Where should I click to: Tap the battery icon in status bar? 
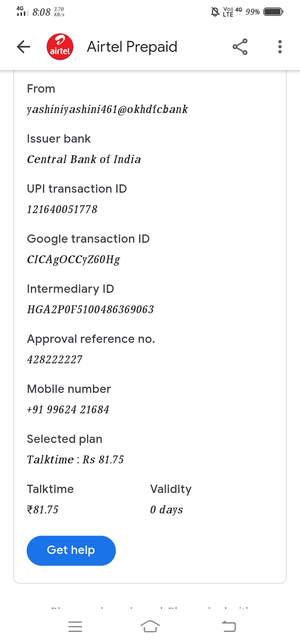point(273,12)
